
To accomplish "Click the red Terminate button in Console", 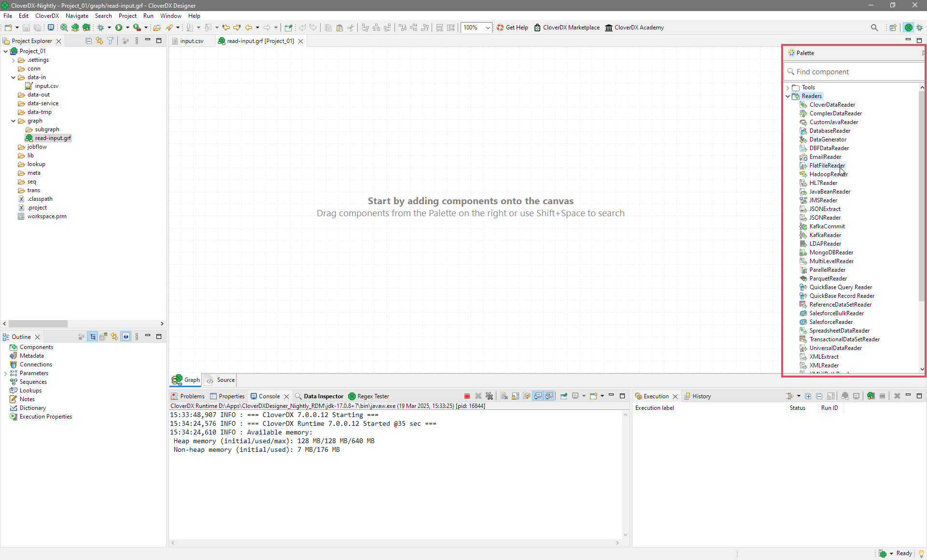I will [467, 396].
